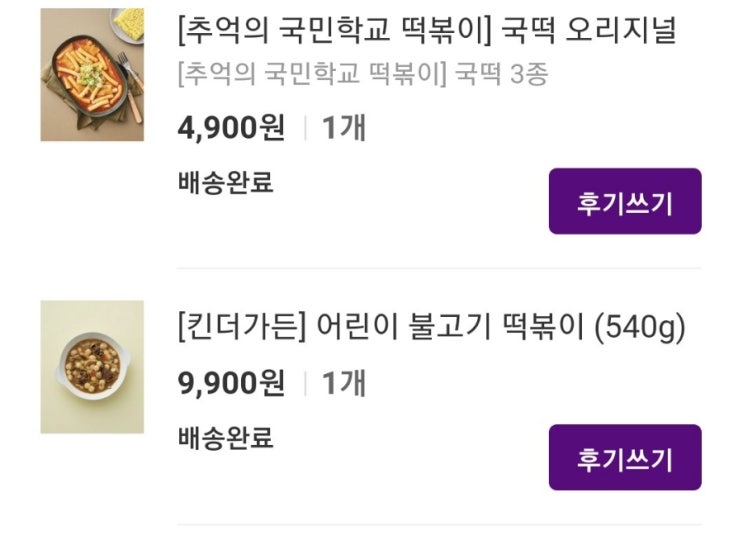743x549 pixels.
Task: Open the 어린이 불고기 떡볶이 bowl thumbnail
Action: [92, 366]
